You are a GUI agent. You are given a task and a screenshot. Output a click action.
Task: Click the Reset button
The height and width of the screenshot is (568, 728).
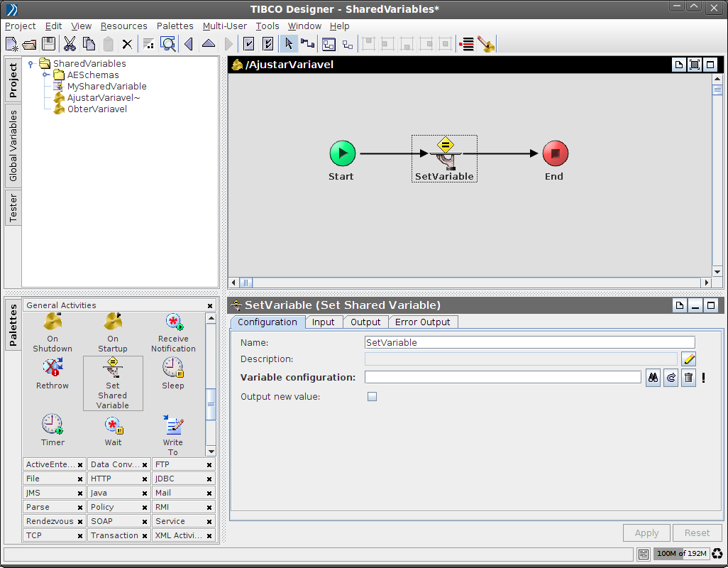697,532
